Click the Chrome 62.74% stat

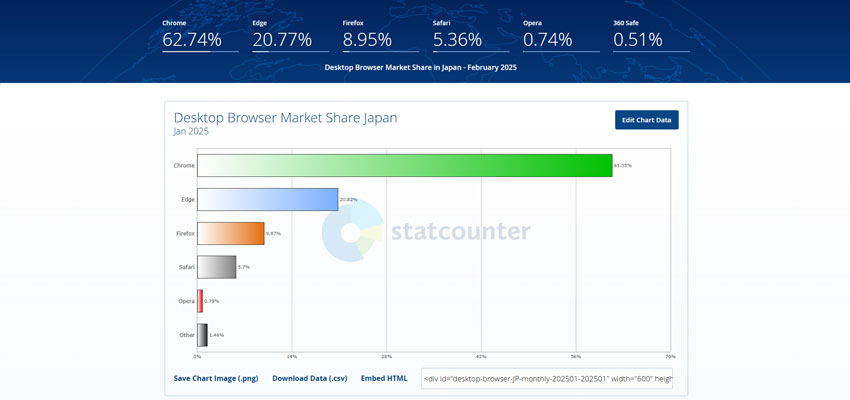coord(200,36)
